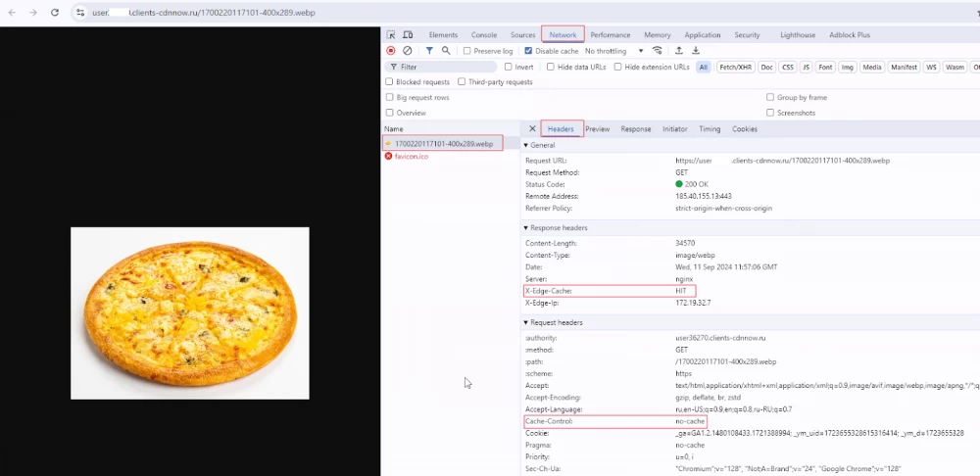Open the Preview tab
The image size is (980, 476).
(x=597, y=128)
